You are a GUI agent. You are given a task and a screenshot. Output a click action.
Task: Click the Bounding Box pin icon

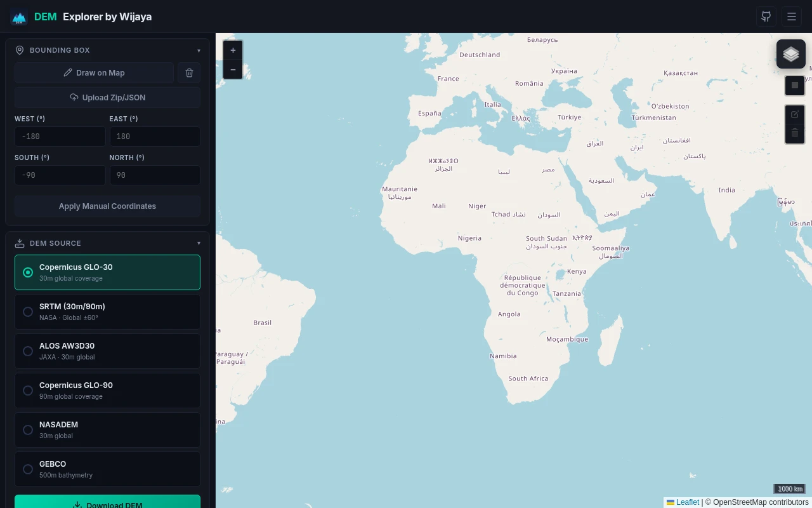coord(20,50)
